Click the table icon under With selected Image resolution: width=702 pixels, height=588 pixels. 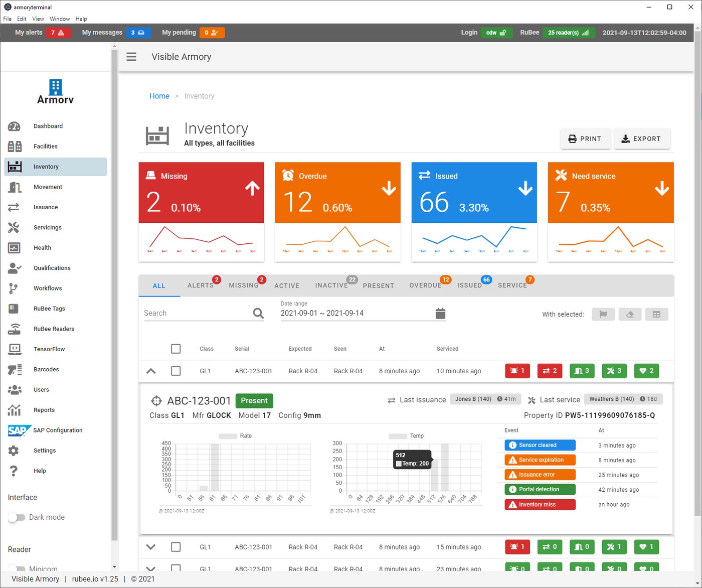click(656, 314)
